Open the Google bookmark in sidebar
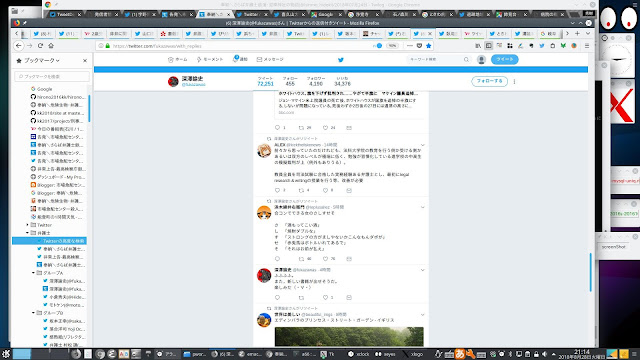 [x=44, y=89]
